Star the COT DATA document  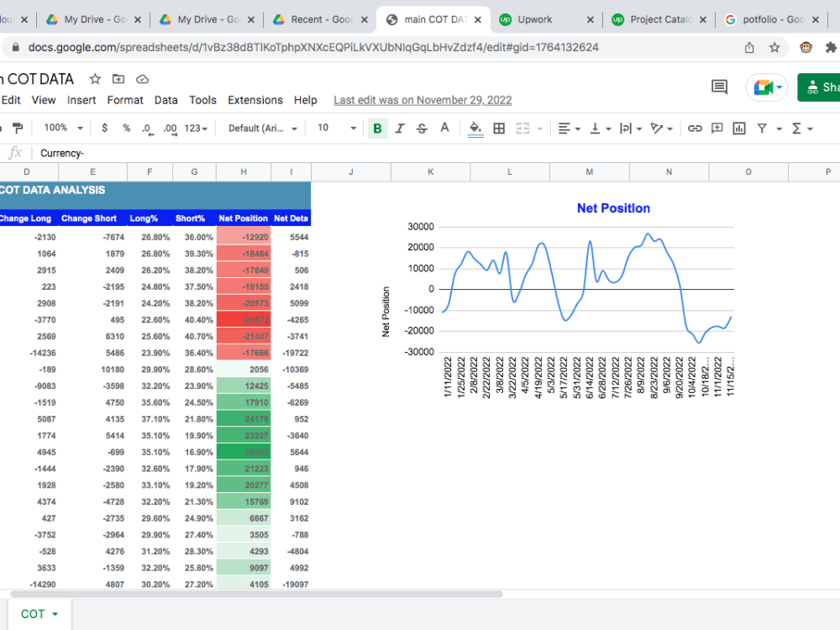[x=95, y=79]
